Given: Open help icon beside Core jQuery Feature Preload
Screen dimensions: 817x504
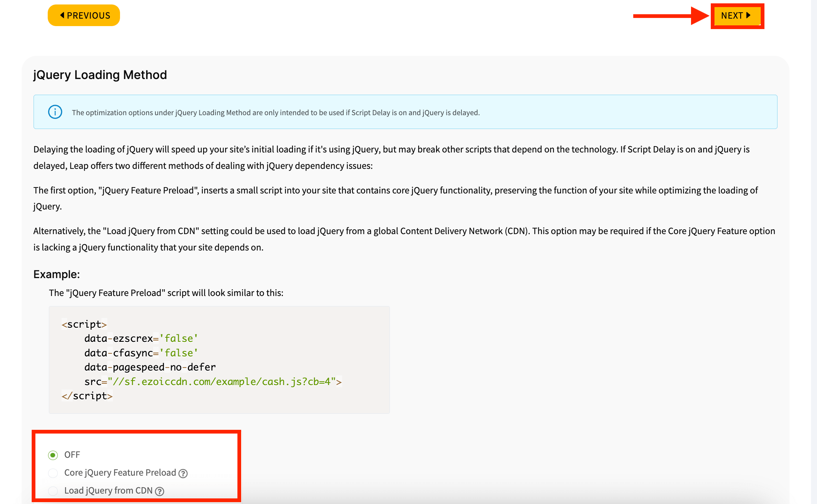Looking at the screenshot, I should [183, 473].
